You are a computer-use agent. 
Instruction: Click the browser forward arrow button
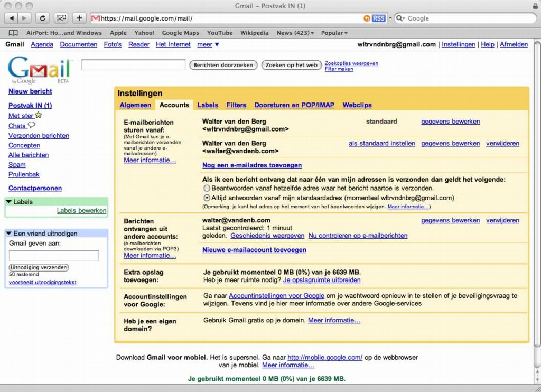pyautogui.click(x=25, y=18)
